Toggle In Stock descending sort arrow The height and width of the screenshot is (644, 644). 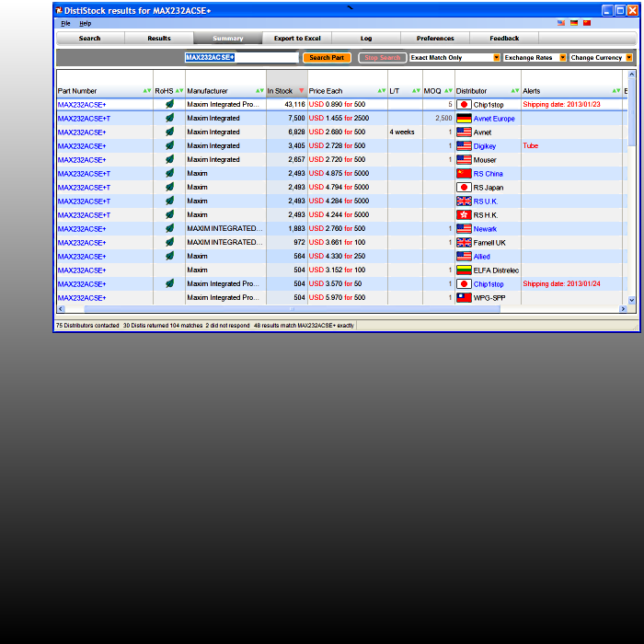tap(302, 91)
